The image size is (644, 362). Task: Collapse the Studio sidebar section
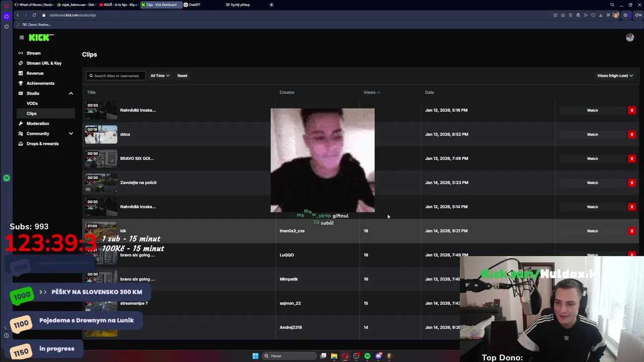(71, 94)
